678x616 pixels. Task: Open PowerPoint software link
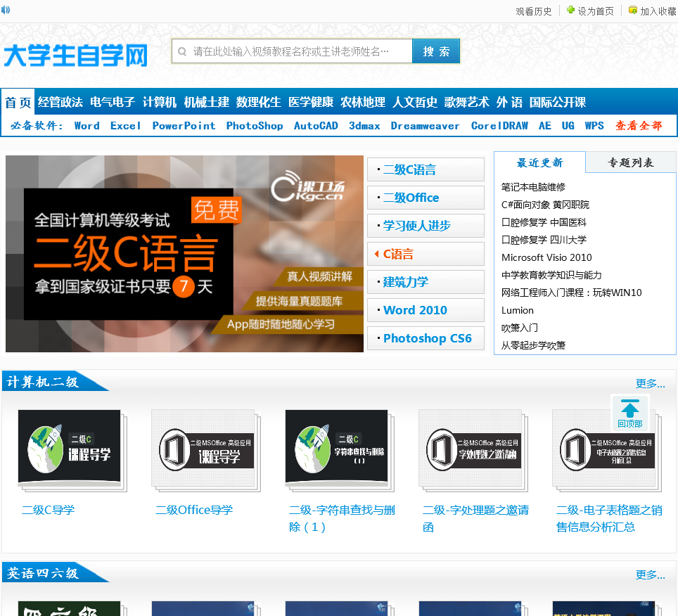[x=184, y=126]
